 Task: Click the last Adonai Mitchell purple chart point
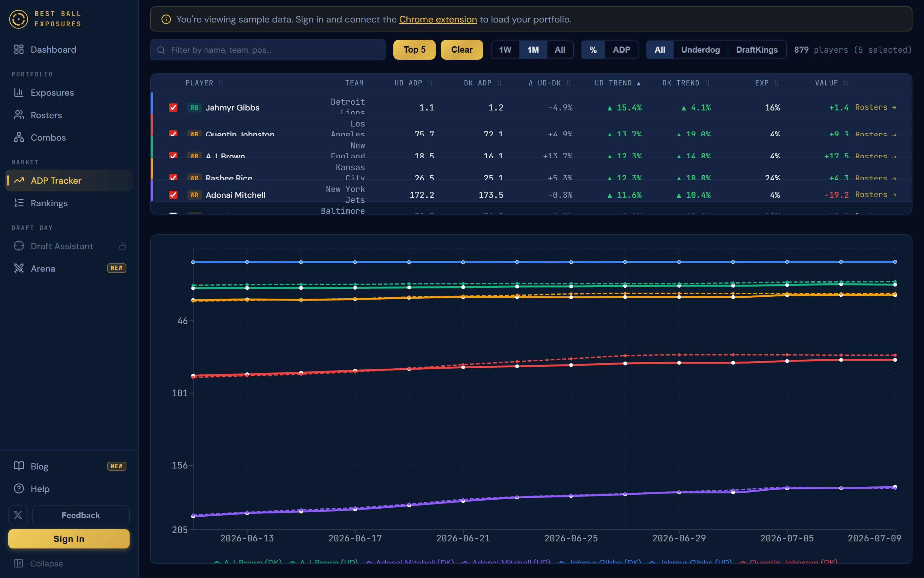(x=895, y=487)
